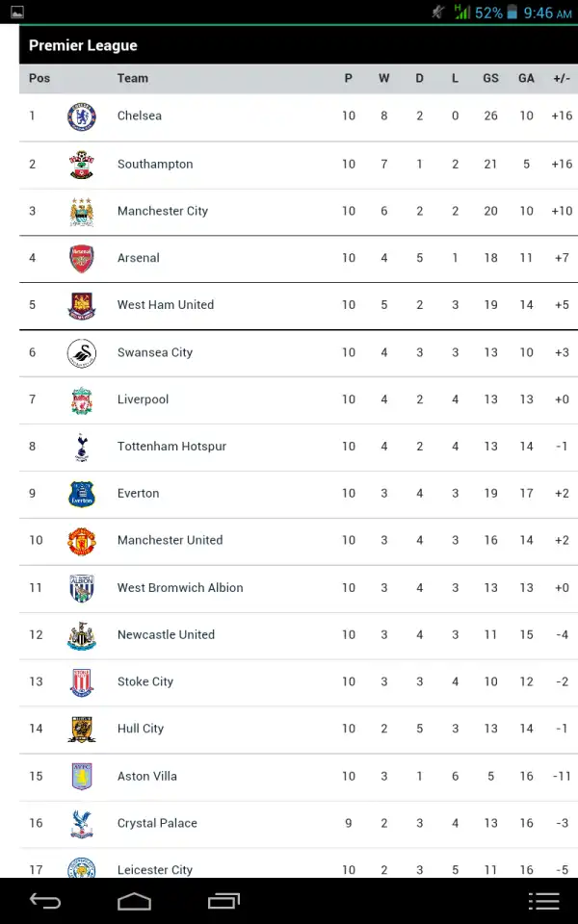Click the Manchester City crest

tap(81, 211)
